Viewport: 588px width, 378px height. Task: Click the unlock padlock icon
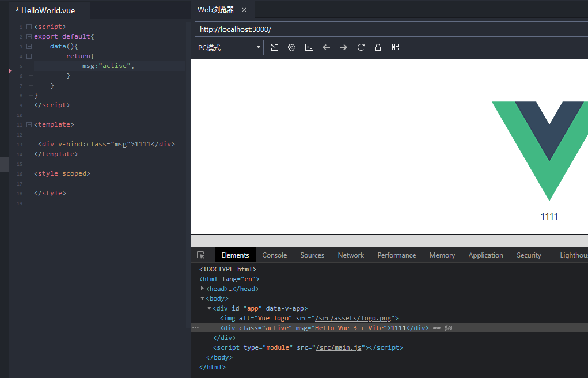378,47
